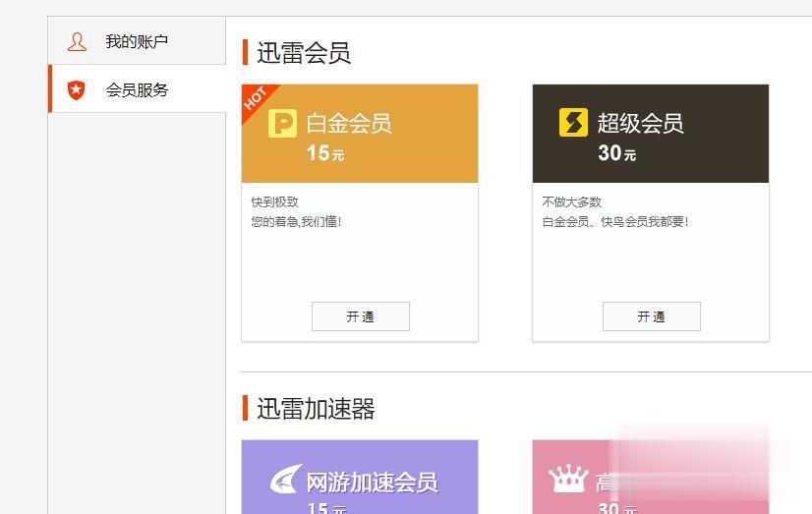Click the 超级会员 title text
This screenshot has height=514, width=812.
point(641,123)
